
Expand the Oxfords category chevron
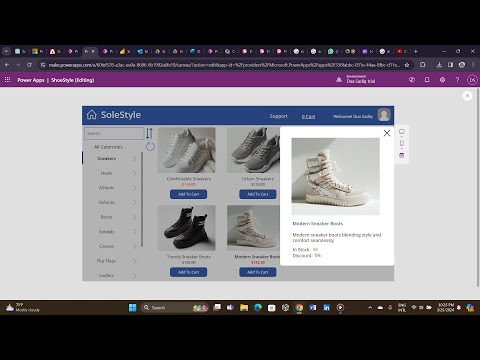pos(134,202)
